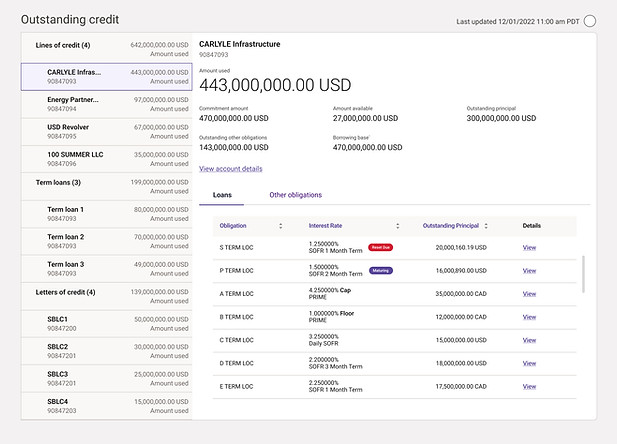Select Term loan 3 in sidebar

107,268
